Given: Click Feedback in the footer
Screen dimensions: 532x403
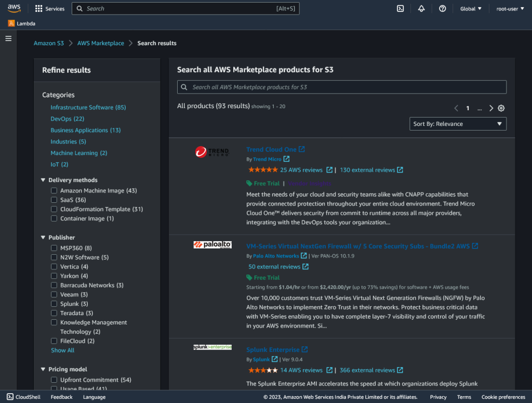Looking at the screenshot, I should point(61,397).
